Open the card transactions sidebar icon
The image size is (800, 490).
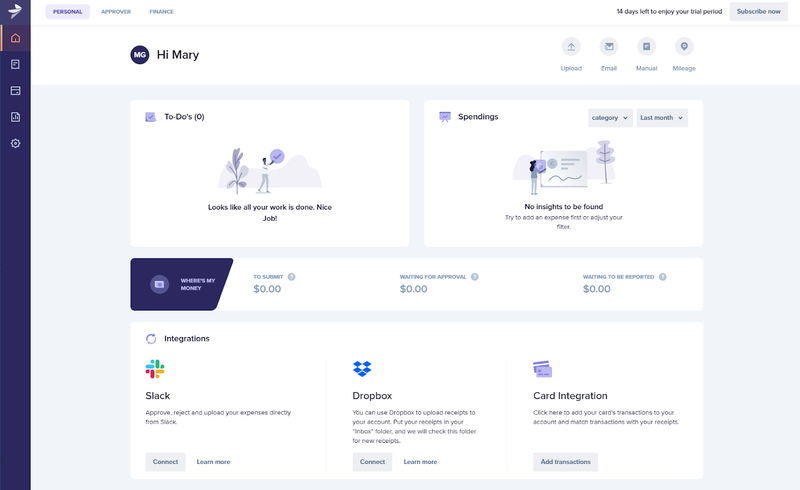tap(15, 91)
